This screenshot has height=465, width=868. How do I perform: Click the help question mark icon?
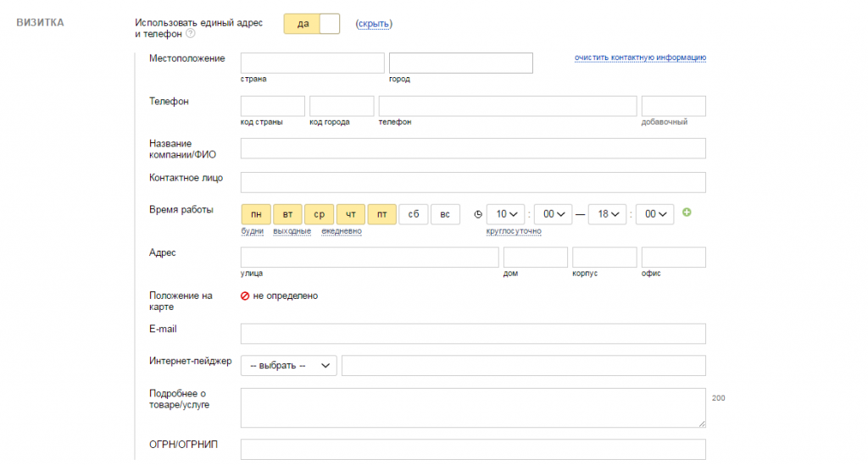(x=191, y=33)
